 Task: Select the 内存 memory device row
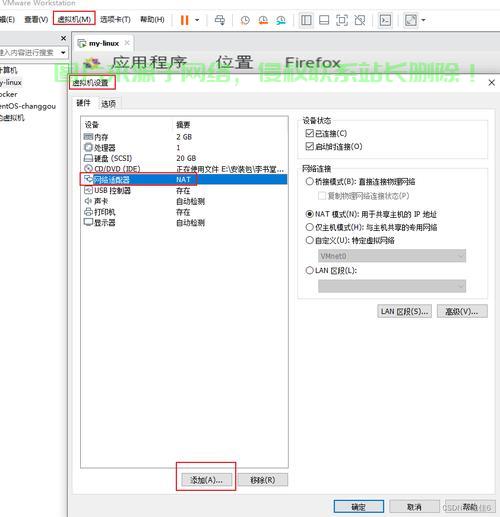pos(184,137)
